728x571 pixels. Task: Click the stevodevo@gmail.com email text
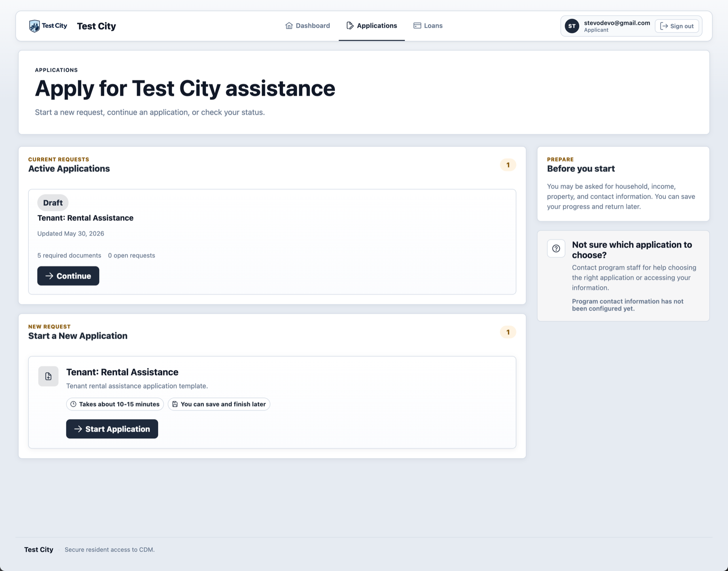(x=617, y=23)
